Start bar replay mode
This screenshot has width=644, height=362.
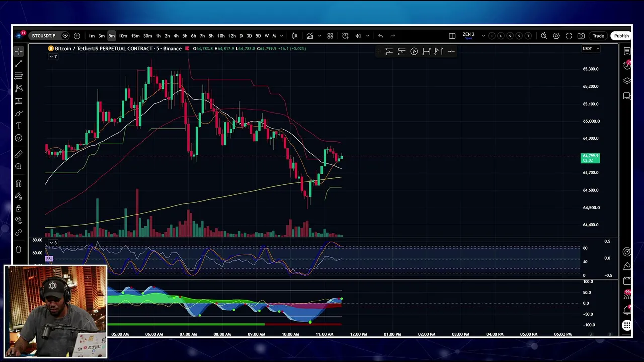(358, 36)
